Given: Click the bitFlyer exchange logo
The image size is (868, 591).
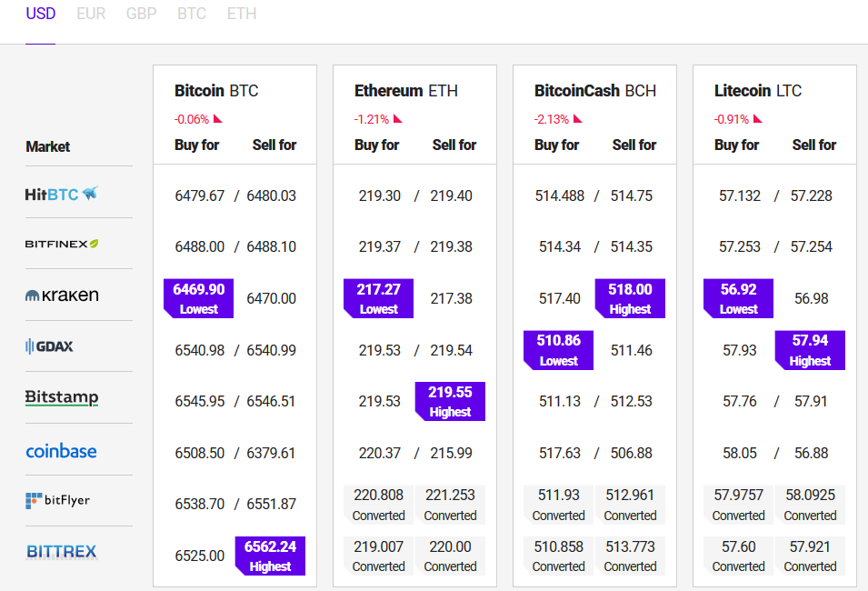Looking at the screenshot, I should pyautogui.click(x=57, y=500).
